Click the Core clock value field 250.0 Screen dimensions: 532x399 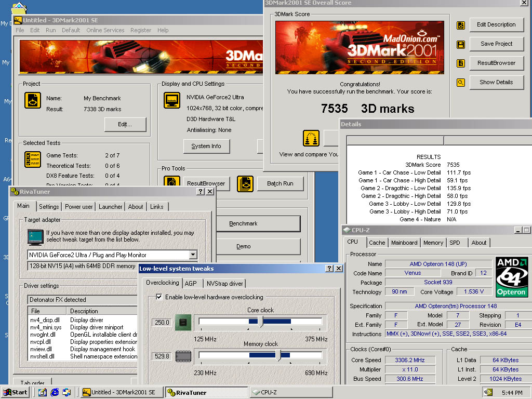pyautogui.click(x=162, y=322)
